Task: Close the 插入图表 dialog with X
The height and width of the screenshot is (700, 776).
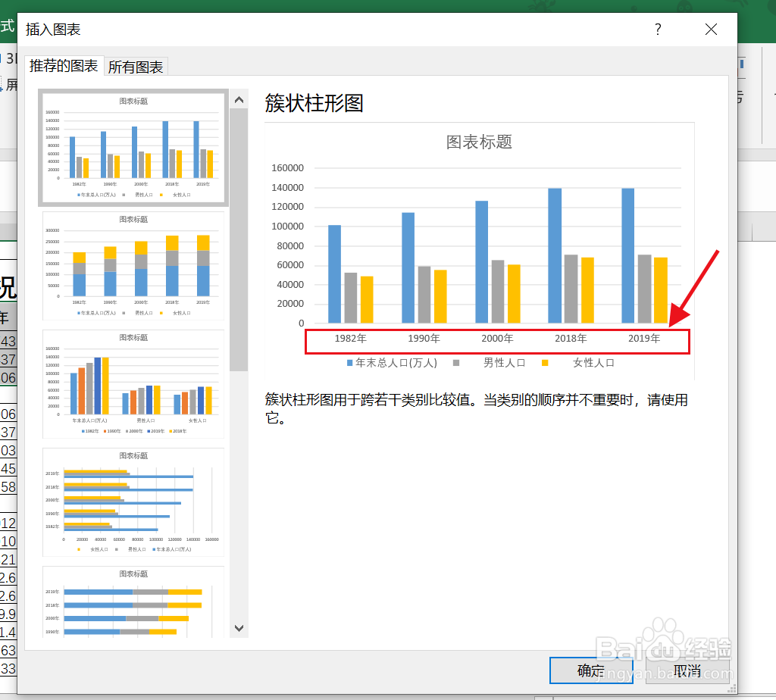Action: (711, 29)
